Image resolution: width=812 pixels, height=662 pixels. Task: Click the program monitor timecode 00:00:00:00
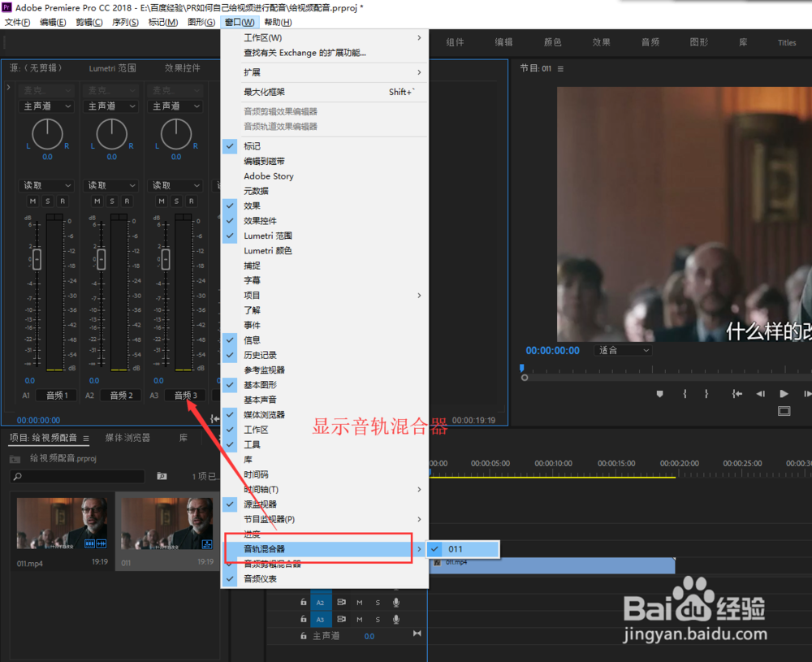[x=552, y=351]
